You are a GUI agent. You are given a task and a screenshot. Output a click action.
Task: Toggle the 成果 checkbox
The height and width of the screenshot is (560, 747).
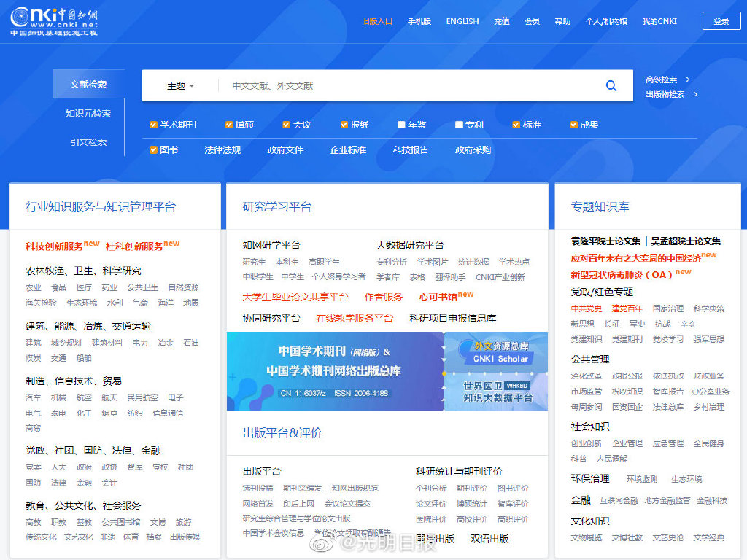(x=573, y=125)
